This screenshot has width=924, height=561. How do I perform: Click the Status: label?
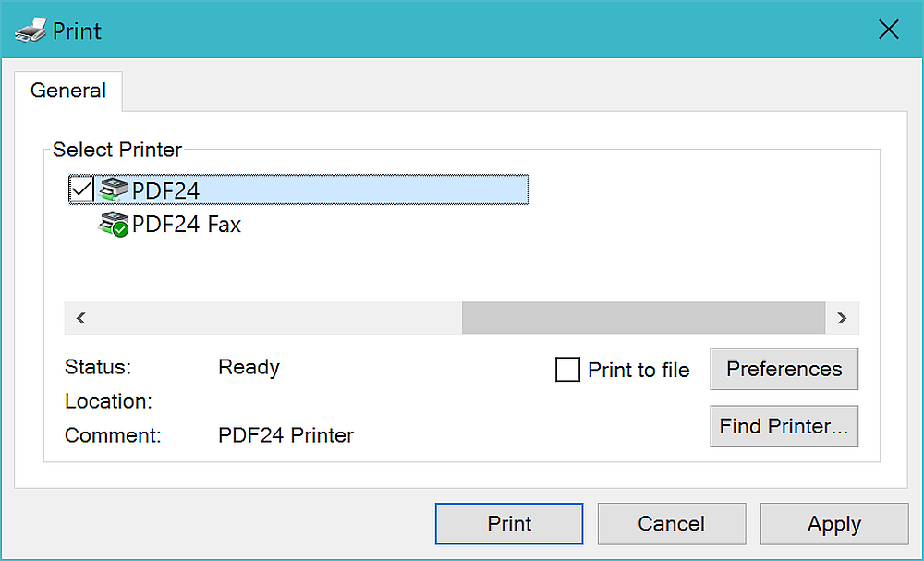[98, 367]
